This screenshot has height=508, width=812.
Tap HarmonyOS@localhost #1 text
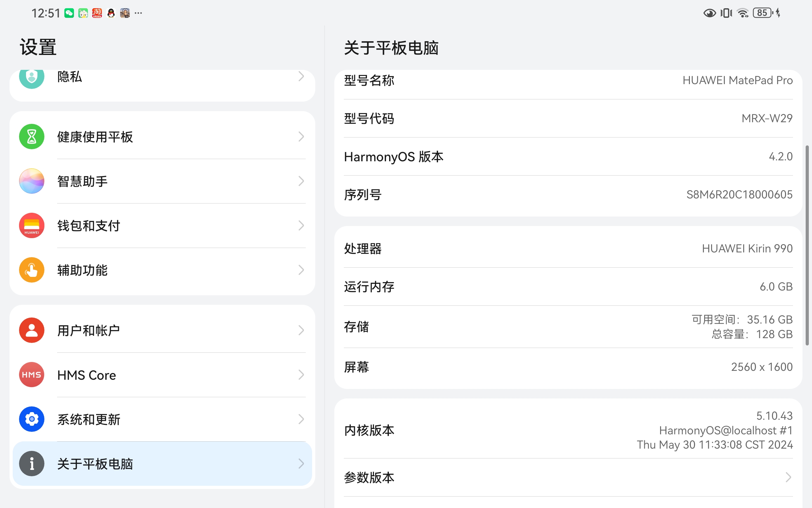726,431
